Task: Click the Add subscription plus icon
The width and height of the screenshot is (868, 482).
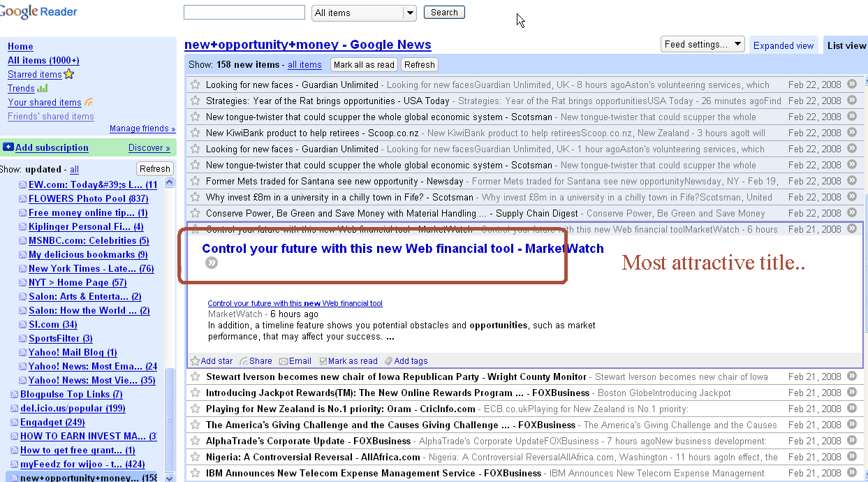Action: pyautogui.click(x=8, y=147)
